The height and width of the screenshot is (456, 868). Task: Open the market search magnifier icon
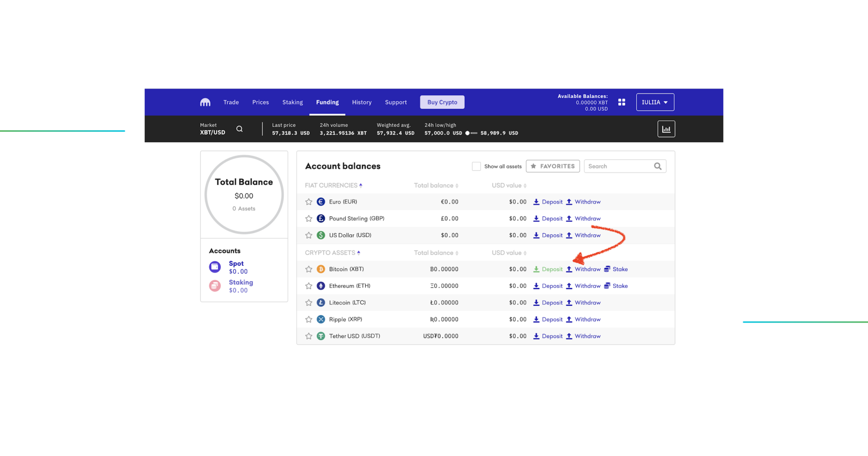[x=240, y=128]
